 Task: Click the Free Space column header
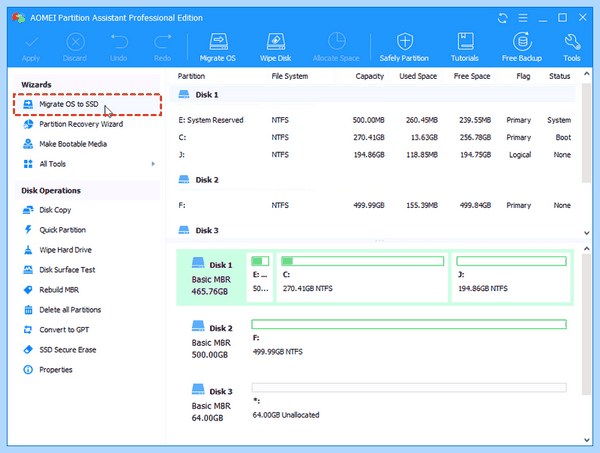pyautogui.click(x=472, y=76)
